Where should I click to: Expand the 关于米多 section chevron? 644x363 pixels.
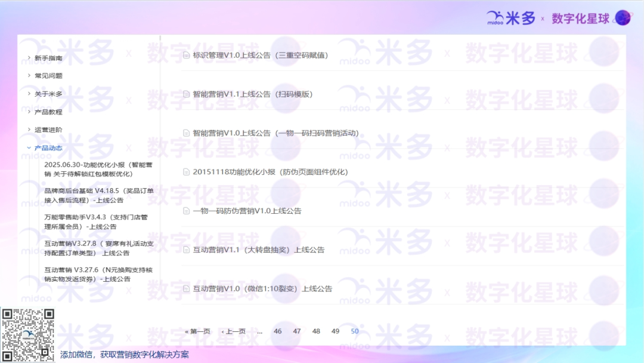(x=29, y=93)
